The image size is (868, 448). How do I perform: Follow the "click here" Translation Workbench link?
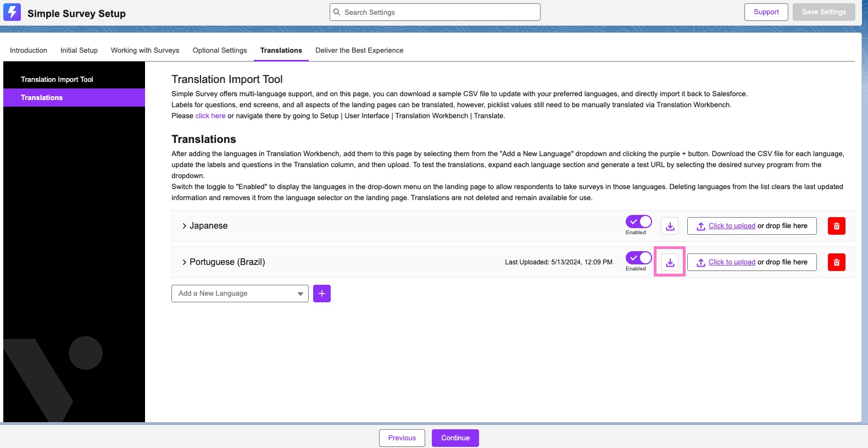(x=210, y=116)
